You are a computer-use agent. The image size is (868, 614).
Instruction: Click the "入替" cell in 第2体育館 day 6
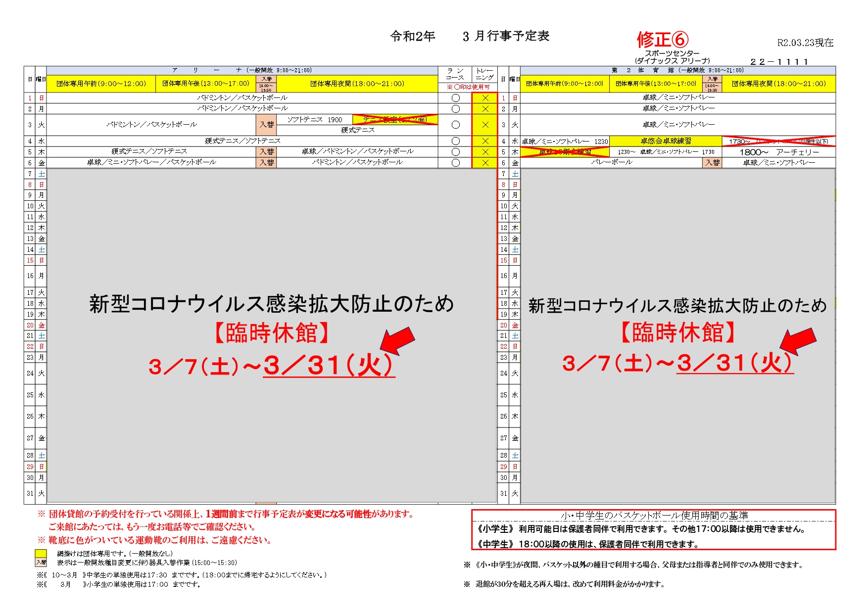pyautogui.click(x=712, y=163)
